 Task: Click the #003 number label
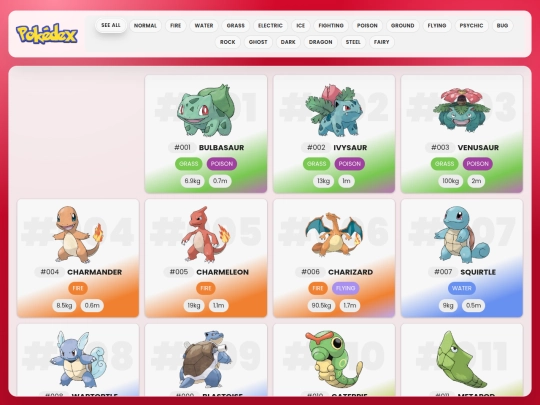440,148
